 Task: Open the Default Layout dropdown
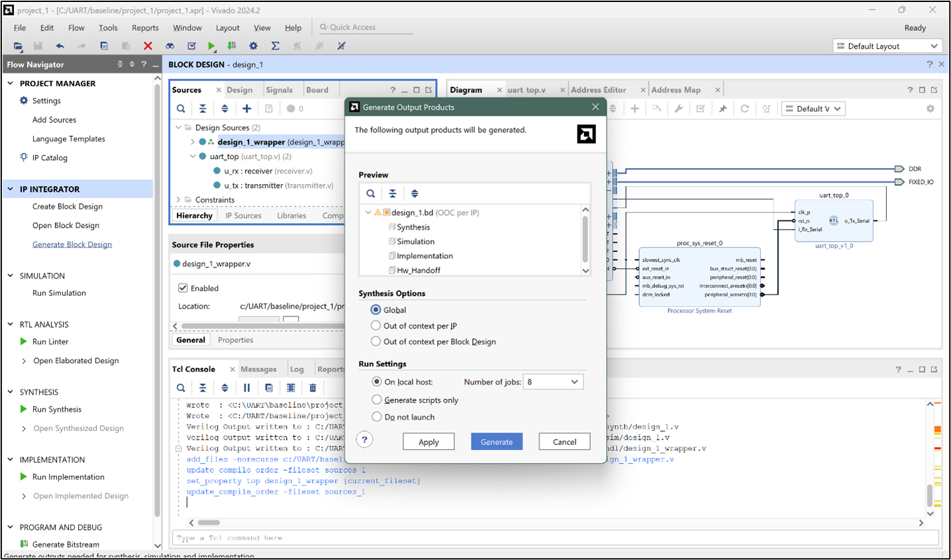click(x=887, y=46)
